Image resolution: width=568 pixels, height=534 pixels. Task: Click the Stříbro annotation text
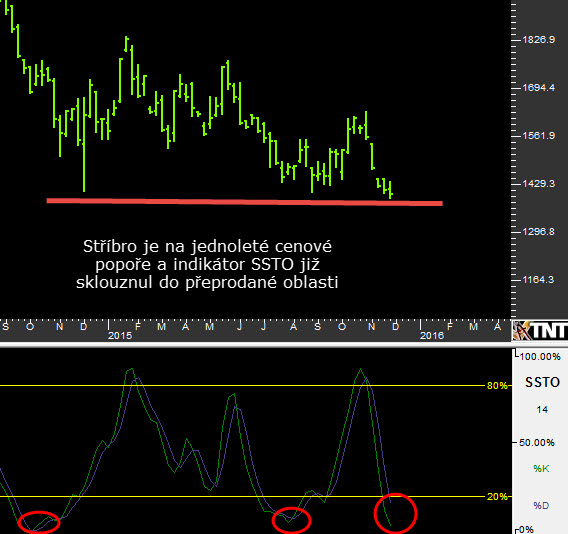pos(207,264)
